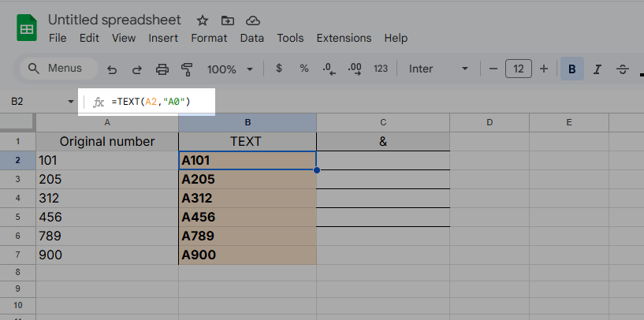
Task: Click the Google Sheets home logo
Action: [28, 29]
